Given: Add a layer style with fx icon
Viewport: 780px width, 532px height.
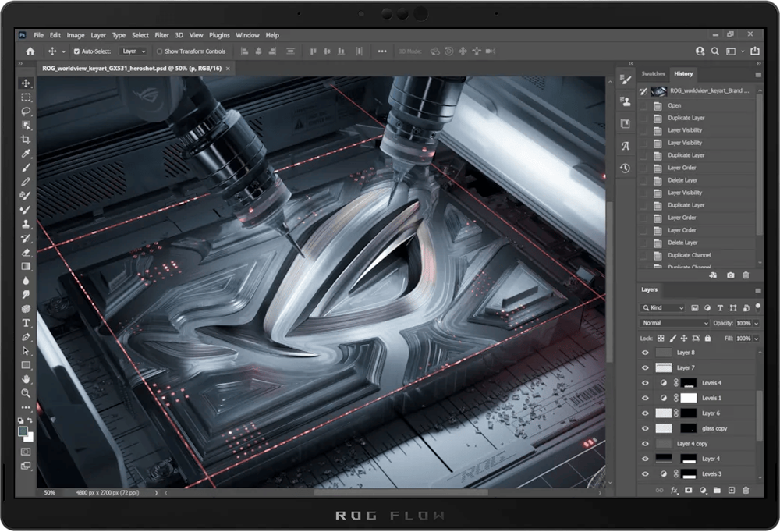Looking at the screenshot, I should click(674, 490).
